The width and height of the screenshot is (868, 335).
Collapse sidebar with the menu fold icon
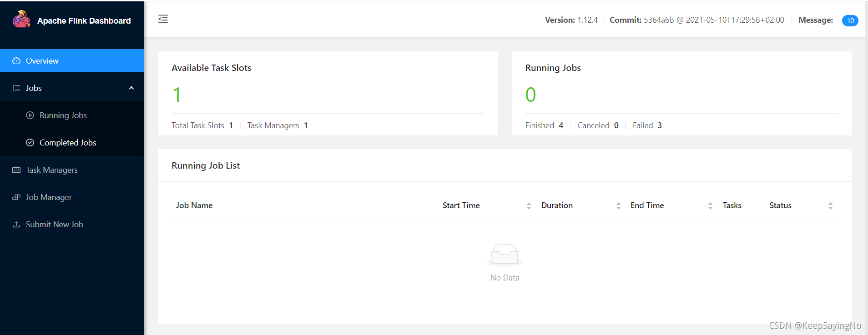(x=163, y=19)
